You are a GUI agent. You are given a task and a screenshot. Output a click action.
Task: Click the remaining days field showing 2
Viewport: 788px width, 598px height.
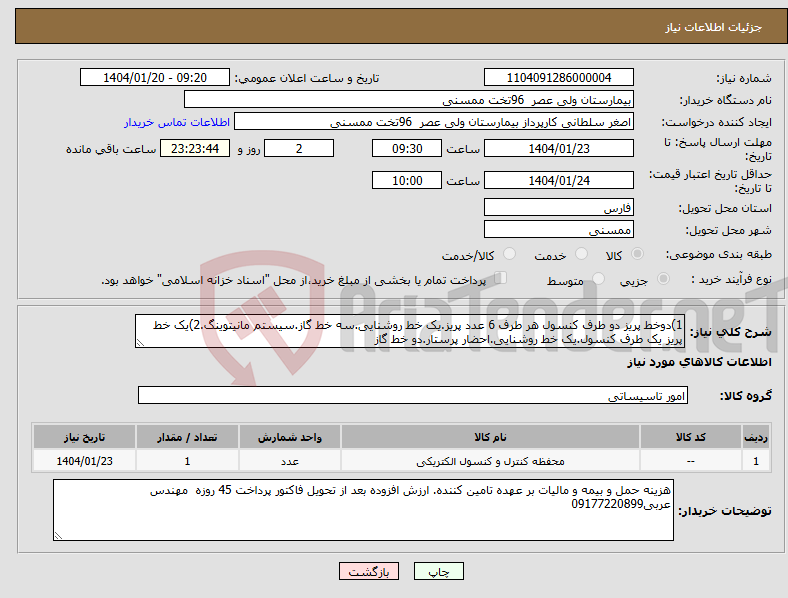(299, 148)
